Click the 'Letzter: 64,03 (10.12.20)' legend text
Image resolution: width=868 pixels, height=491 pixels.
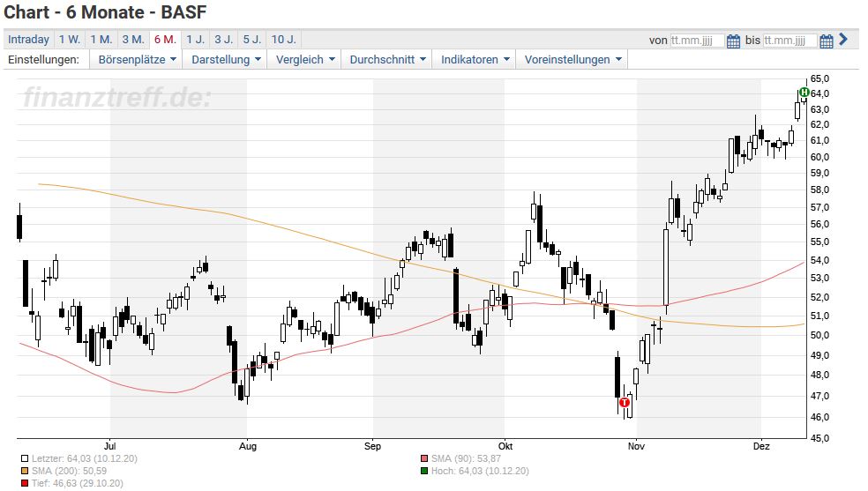[x=84, y=459]
